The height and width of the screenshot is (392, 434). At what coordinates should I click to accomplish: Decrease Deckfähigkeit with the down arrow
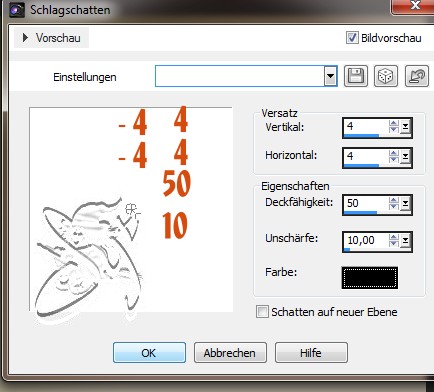click(394, 207)
